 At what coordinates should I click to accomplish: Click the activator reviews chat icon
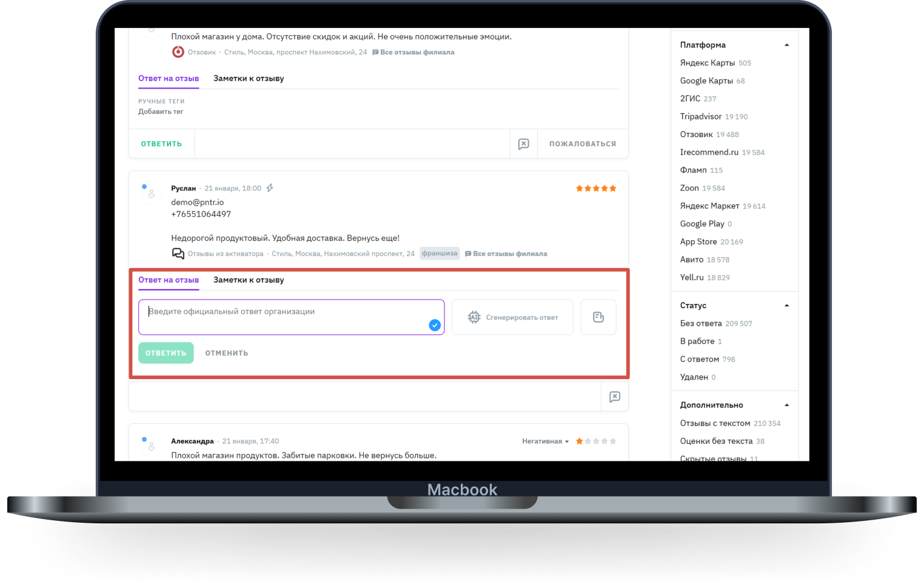[178, 253]
